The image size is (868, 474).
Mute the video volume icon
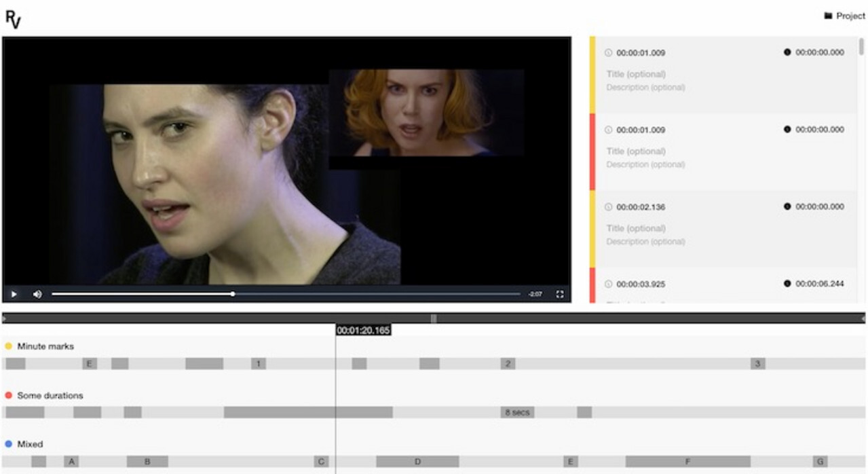[37, 294]
